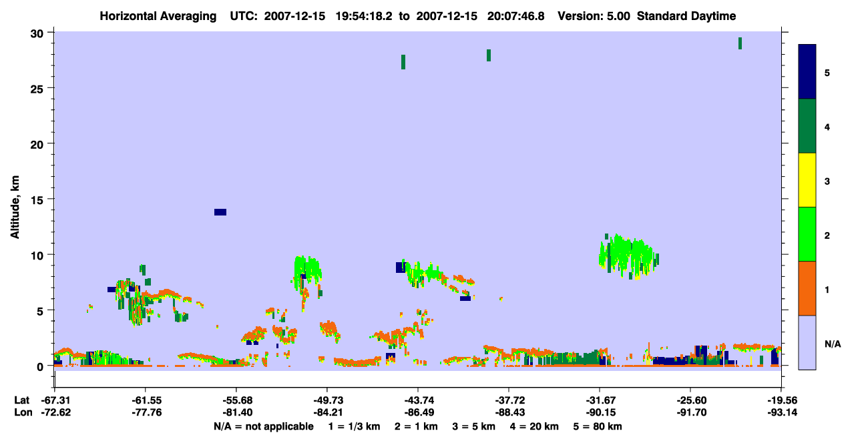The image size is (868, 445).
Task: Click the y-axis tick label 15
Action: tap(39, 199)
